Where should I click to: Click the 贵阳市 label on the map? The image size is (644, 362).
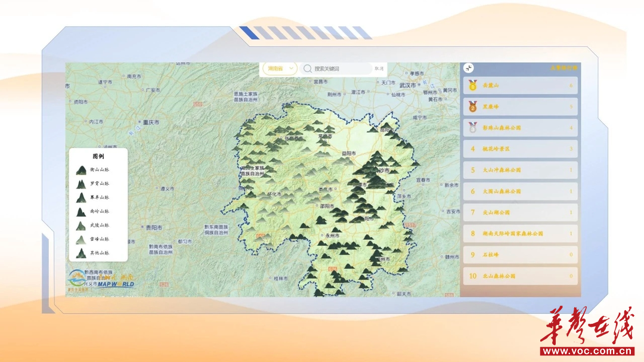pyautogui.click(x=154, y=228)
